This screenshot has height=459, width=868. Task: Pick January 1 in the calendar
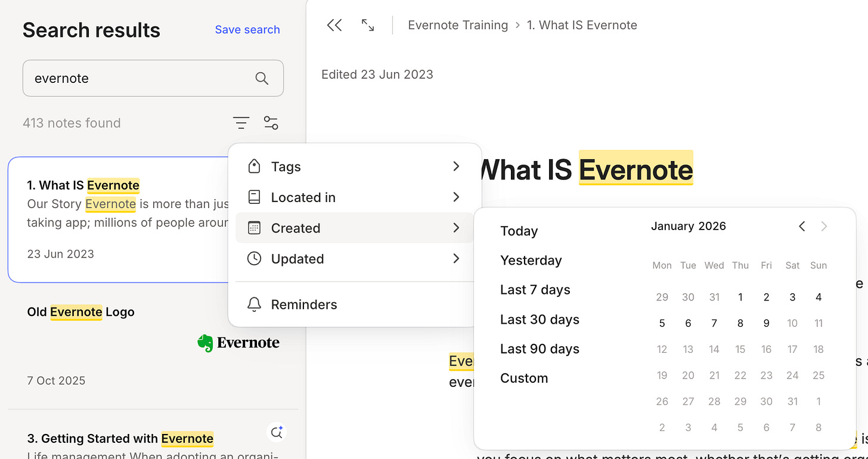[740, 297]
